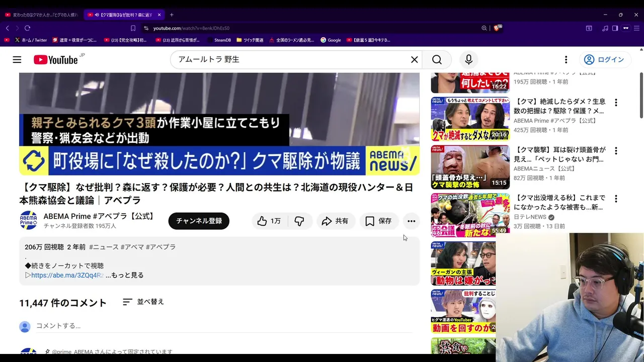Go to the YouTube home logo

56,60
